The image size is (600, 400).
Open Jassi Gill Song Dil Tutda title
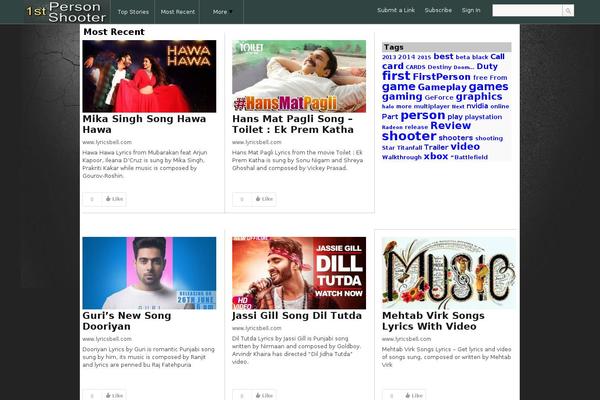point(297,316)
